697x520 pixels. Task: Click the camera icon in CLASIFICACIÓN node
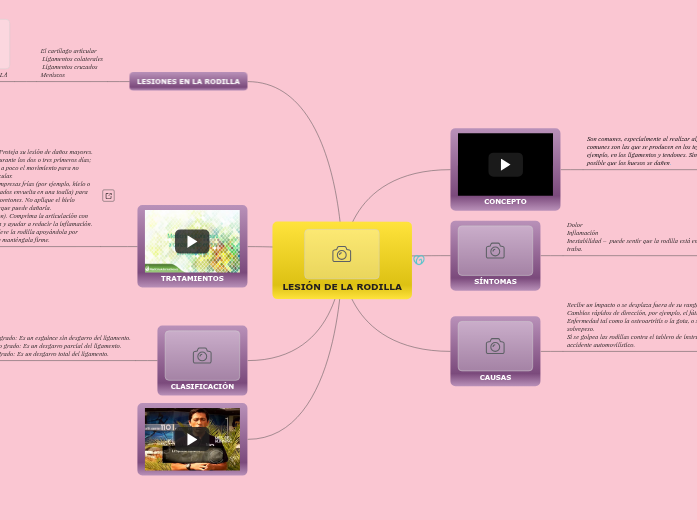(202, 355)
